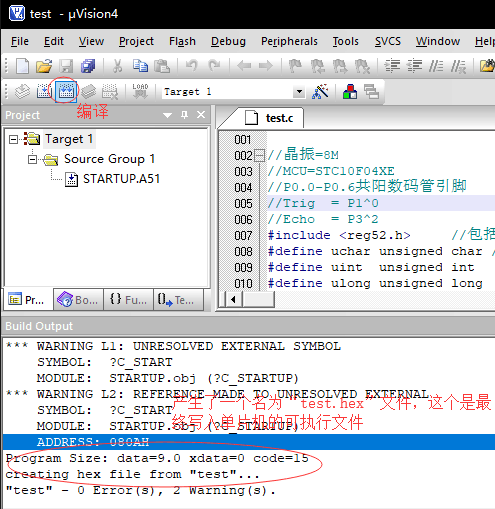This screenshot has height=509, width=495.
Task: Collapse the Target 1 tree node
Action: (13, 139)
